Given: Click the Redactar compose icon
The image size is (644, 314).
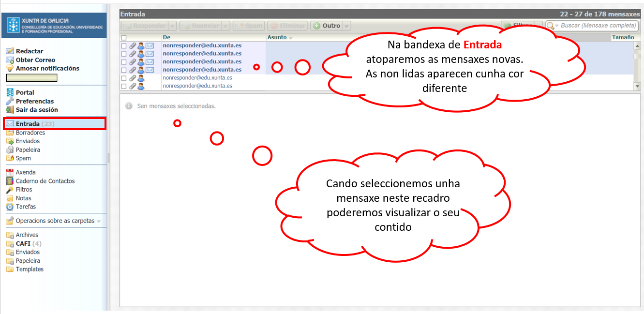Looking at the screenshot, I should (10, 51).
